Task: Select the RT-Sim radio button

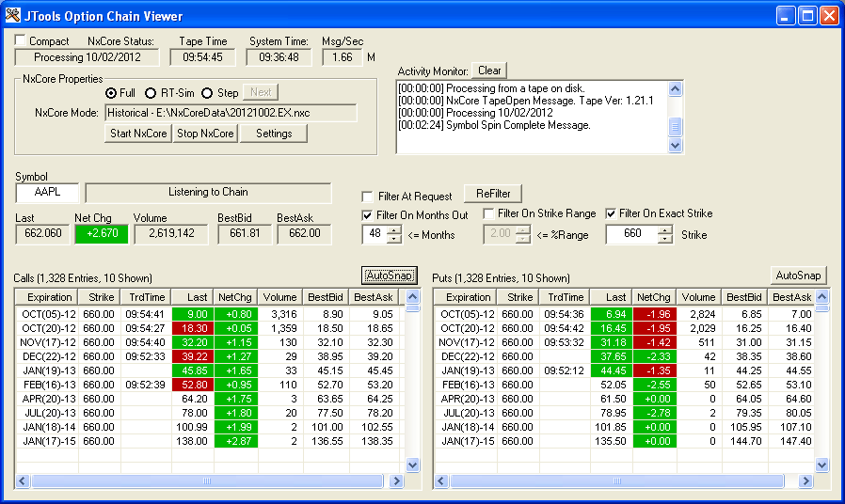Action: tap(151, 93)
